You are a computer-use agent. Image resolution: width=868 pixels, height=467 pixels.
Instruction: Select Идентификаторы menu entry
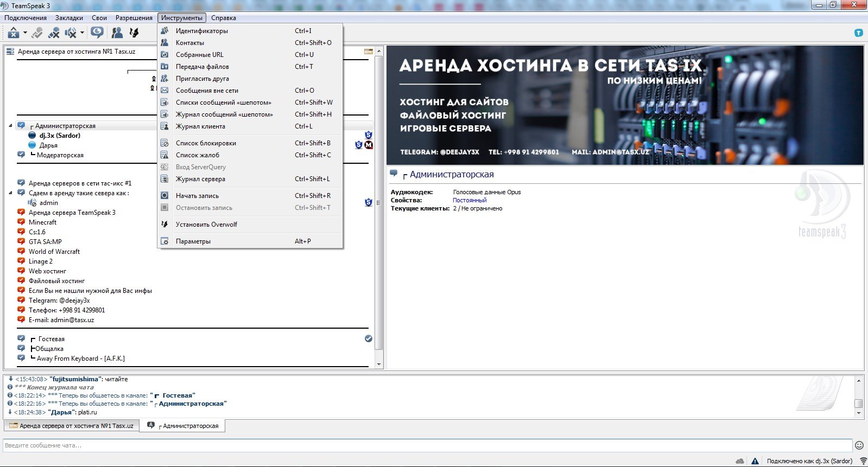pos(250,31)
